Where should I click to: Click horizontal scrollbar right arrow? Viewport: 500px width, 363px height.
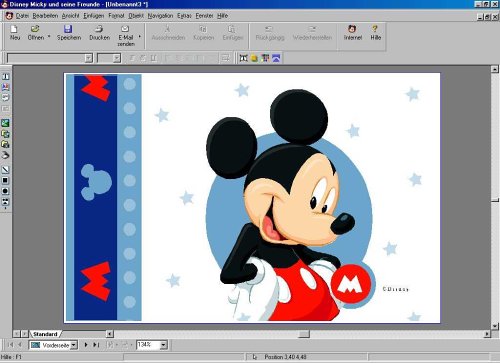[x=487, y=334]
